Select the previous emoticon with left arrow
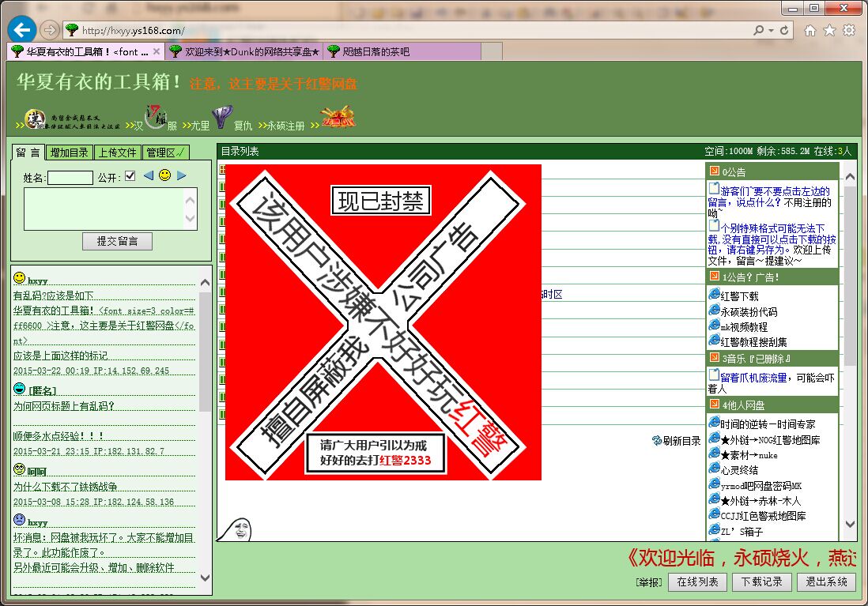Image resolution: width=868 pixels, height=606 pixels. 148,175
